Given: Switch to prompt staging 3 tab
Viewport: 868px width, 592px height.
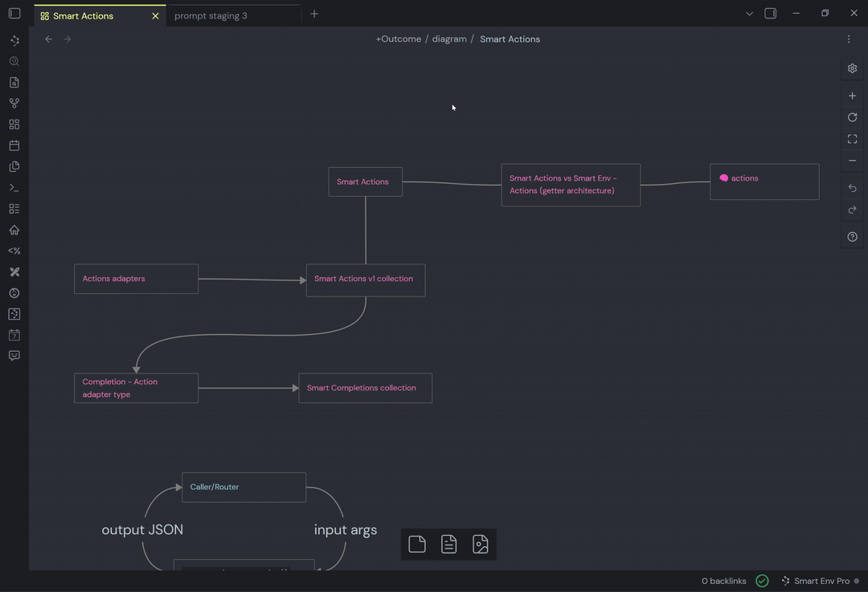Looking at the screenshot, I should point(211,16).
